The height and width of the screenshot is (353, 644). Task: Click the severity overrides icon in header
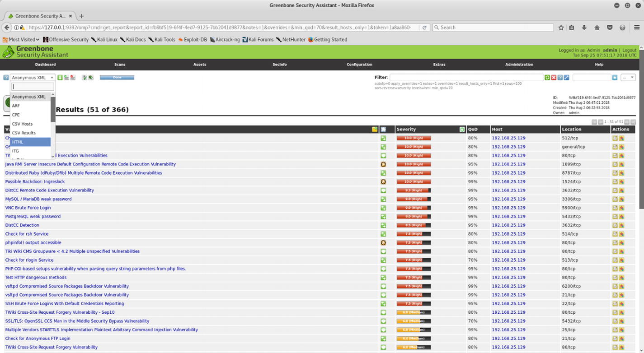tap(462, 130)
